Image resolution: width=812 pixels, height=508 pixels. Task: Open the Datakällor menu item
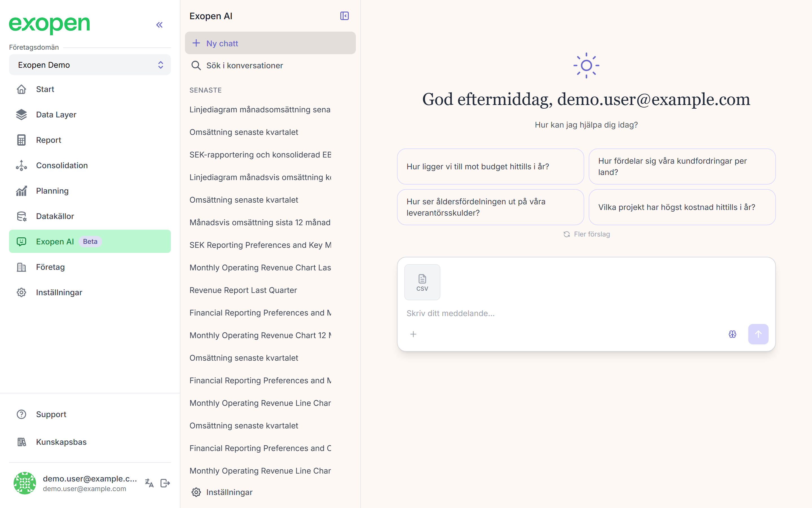click(90, 216)
